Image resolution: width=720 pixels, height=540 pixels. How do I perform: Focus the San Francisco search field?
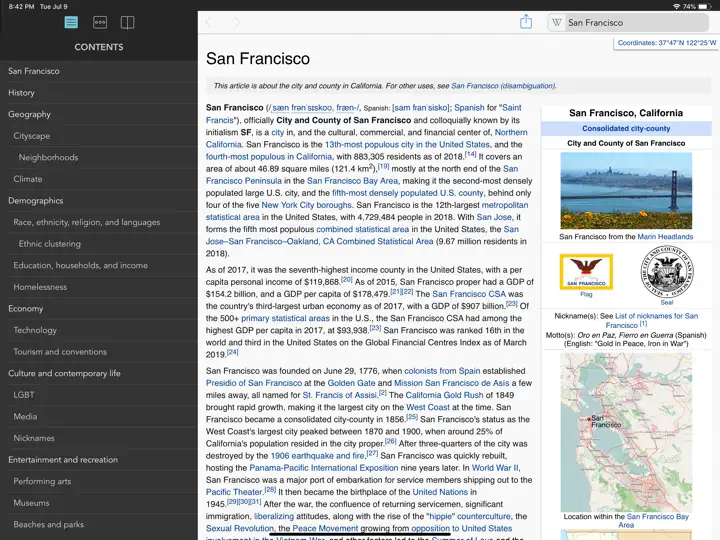point(628,22)
